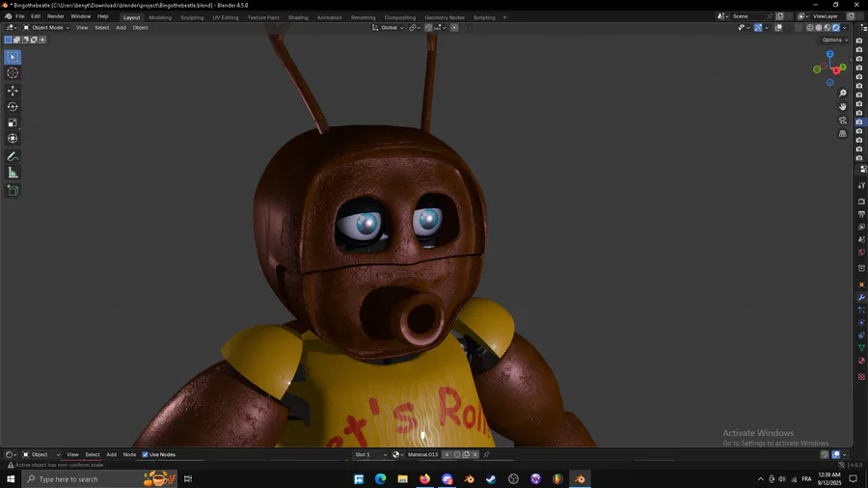868x488 pixels.
Task: Select the Move tool in left toolbar
Action: click(x=13, y=90)
